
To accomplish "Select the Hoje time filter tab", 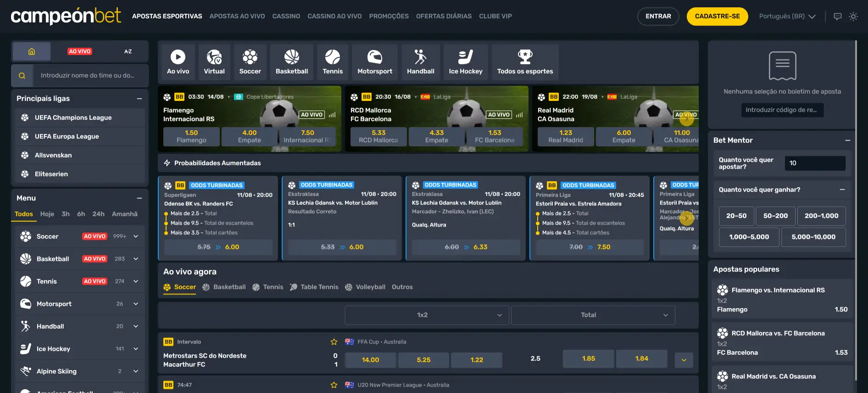I will [x=47, y=214].
